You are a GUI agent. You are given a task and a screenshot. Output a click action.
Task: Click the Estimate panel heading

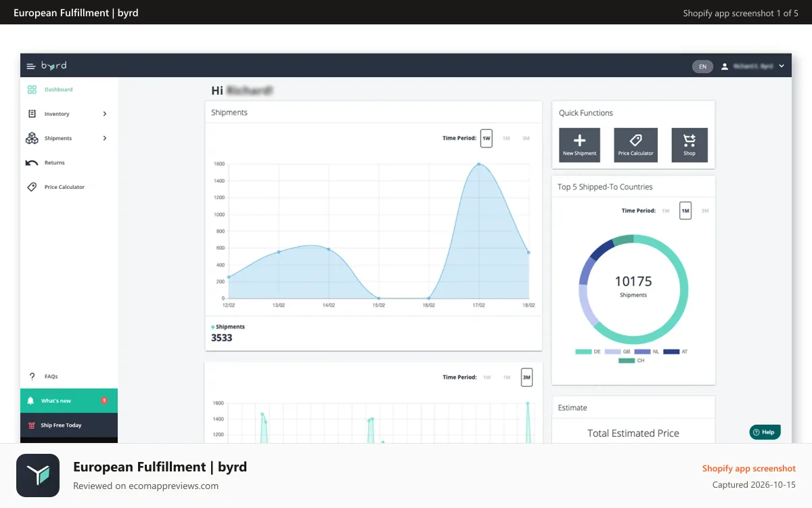[572, 408]
